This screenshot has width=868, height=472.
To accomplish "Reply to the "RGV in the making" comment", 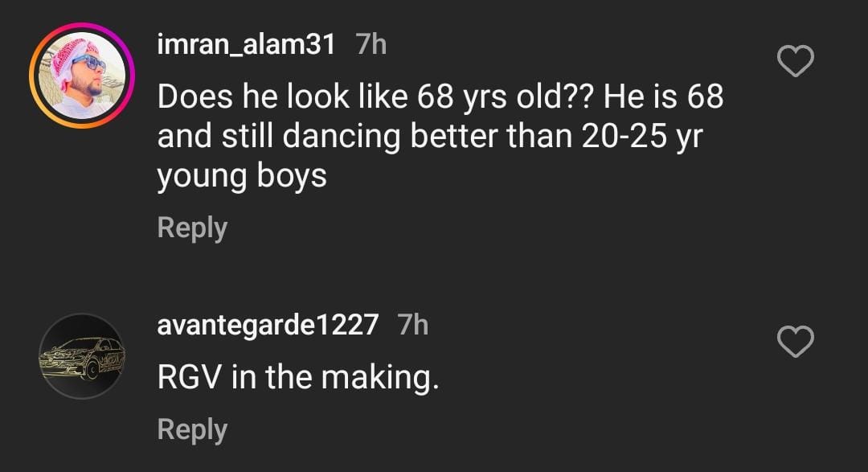I will pos(192,429).
